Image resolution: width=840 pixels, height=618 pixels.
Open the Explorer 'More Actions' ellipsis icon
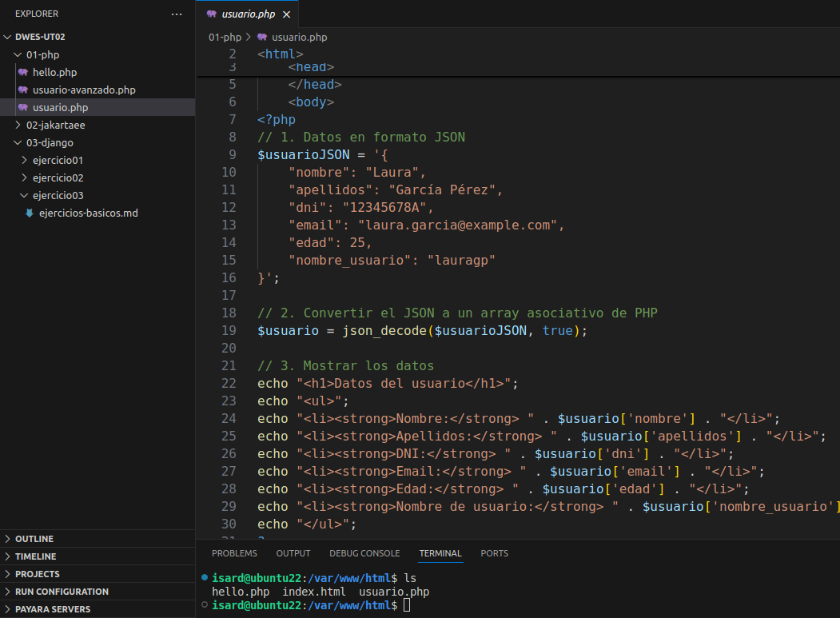[177, 13]
